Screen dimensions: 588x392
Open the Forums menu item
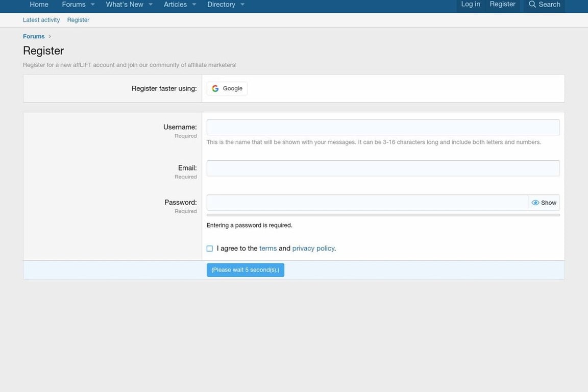click(x=73, y=4)
